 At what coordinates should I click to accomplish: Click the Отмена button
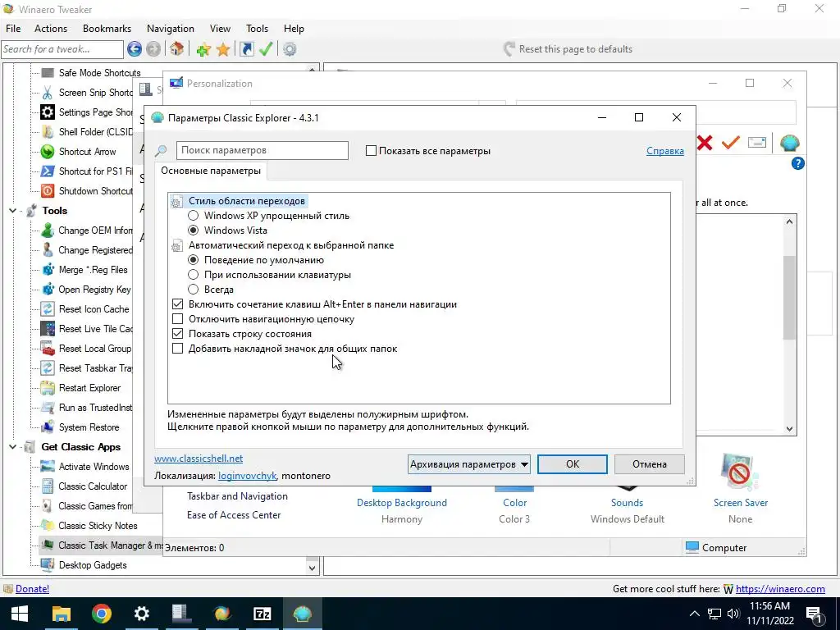pyautogui.click(x=650, y=464)
